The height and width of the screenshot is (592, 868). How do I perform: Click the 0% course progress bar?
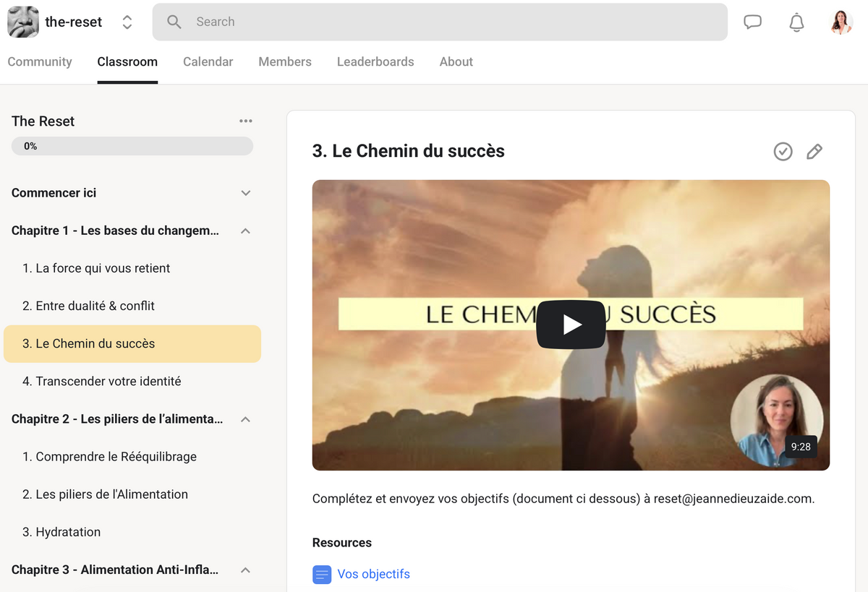pos(132,146)
